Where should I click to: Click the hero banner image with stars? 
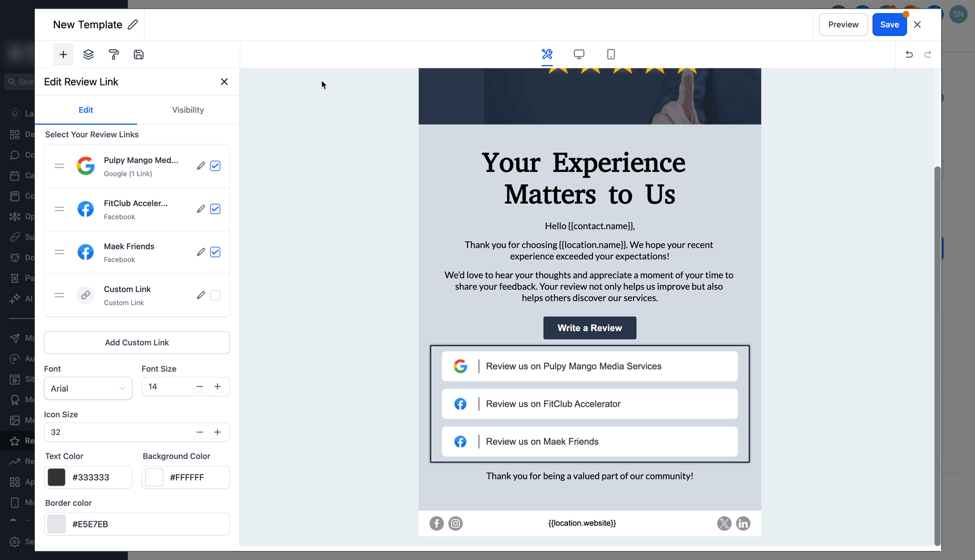pos(590,96)
